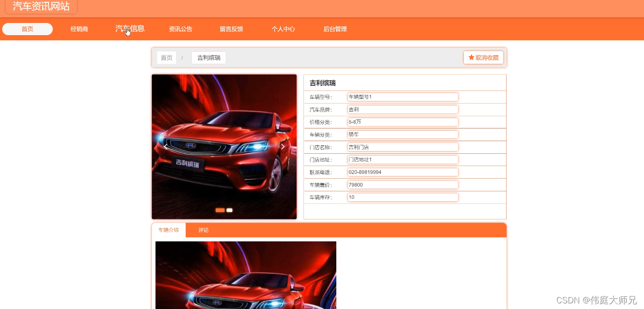Click the star icon on 取消收藏 button
This screenshot has height=309, width=644.
coord(471,57)
